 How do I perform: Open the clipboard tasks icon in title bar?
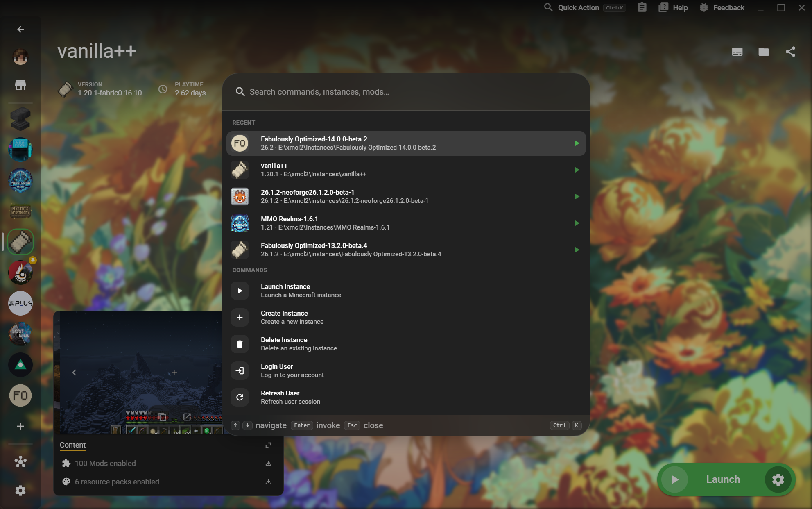[x=642, y=7]
